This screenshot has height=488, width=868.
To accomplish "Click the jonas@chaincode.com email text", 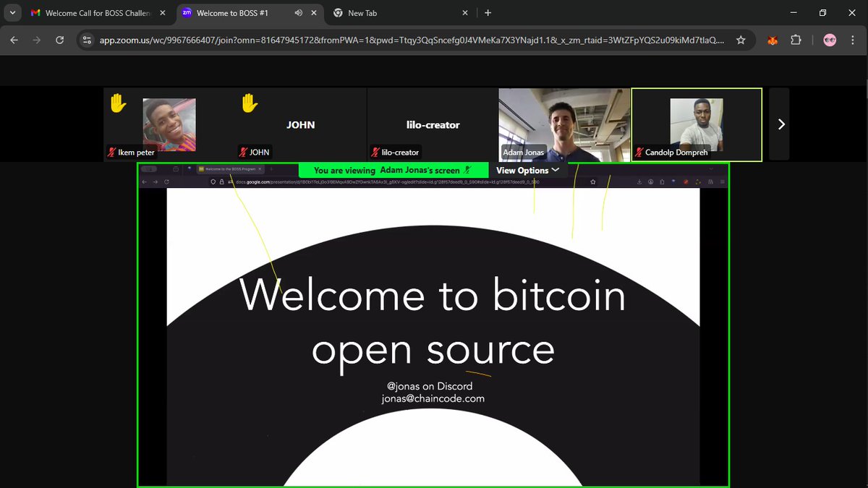I will point(433,398).
